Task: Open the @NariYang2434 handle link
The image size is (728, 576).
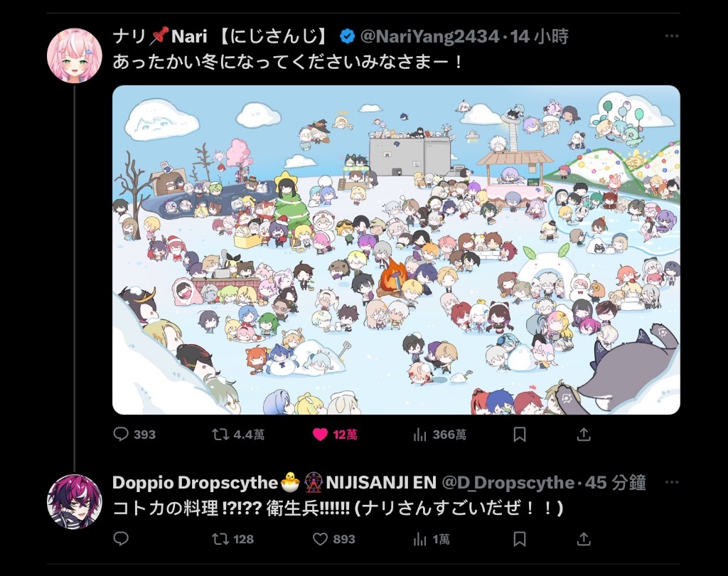Action: click(430, 36)
